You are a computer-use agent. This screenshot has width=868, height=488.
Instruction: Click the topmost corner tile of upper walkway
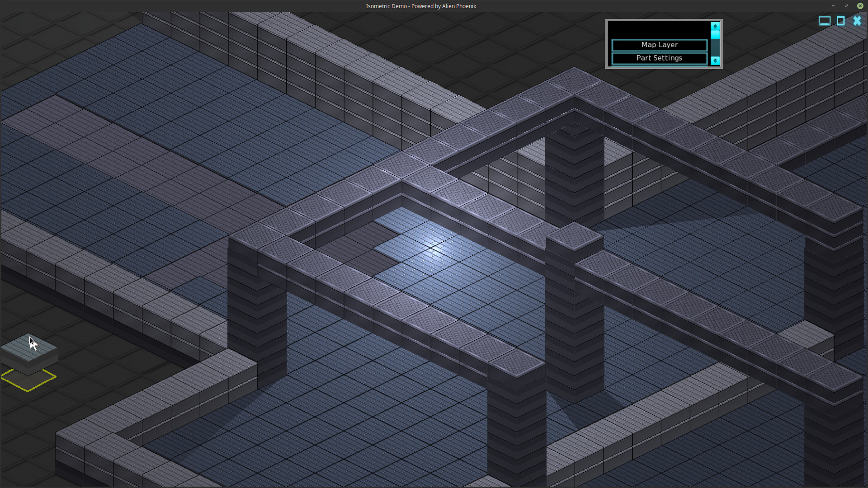pos(574,80)
